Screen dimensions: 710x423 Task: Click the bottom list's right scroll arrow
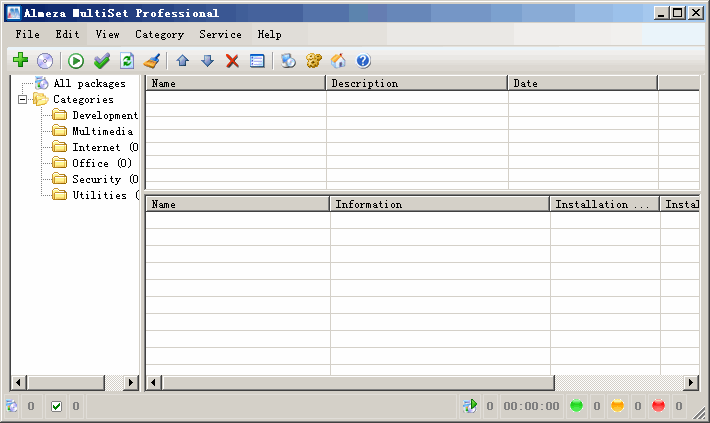pos(691,383)
